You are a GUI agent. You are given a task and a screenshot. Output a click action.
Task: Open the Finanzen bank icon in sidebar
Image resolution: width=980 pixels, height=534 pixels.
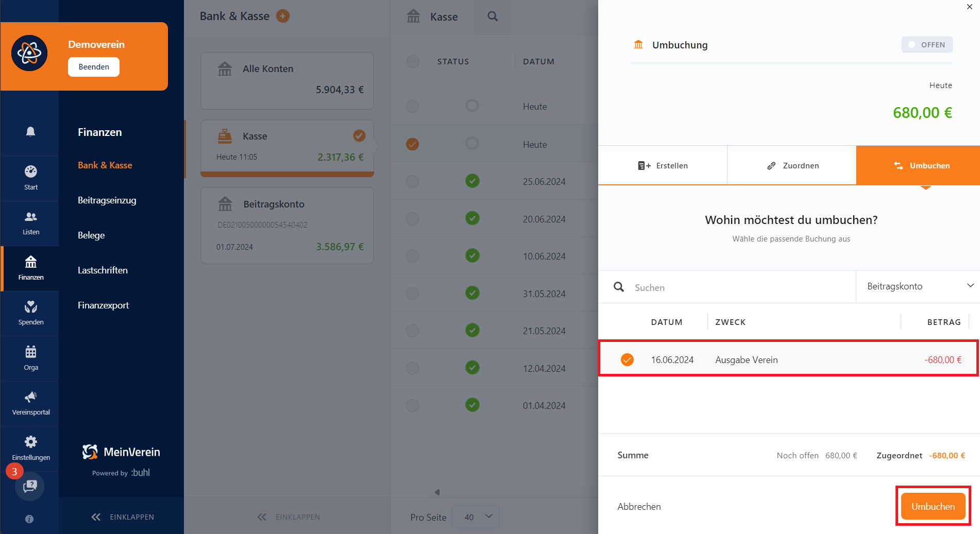(30, 262)
